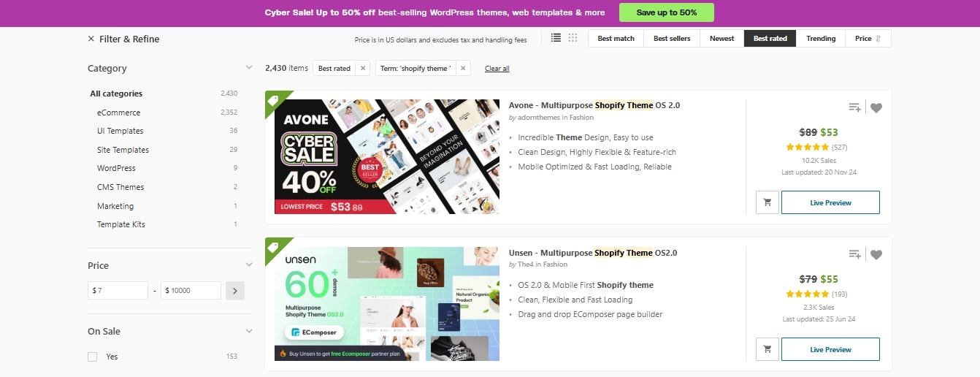Remove the 'Best rated' filter tag X
The width and height of the screenshot is (980, 377).
[x=363, y=68]
